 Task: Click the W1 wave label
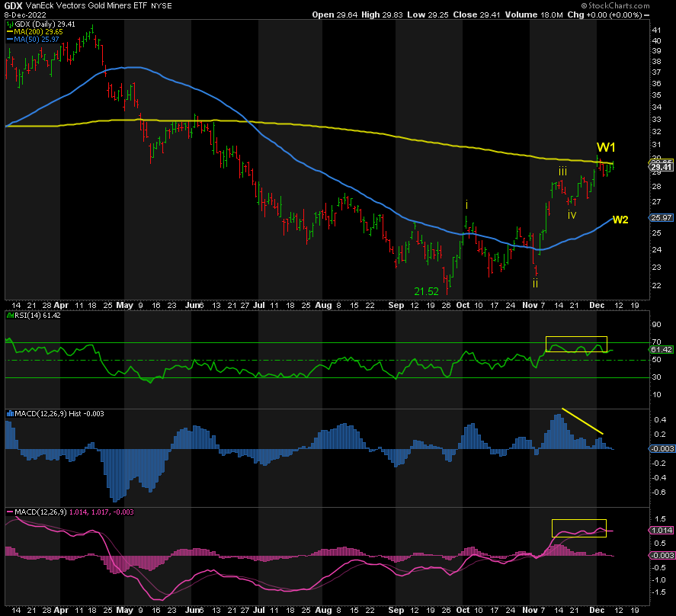pyautogui.click(x=606, y=148)
